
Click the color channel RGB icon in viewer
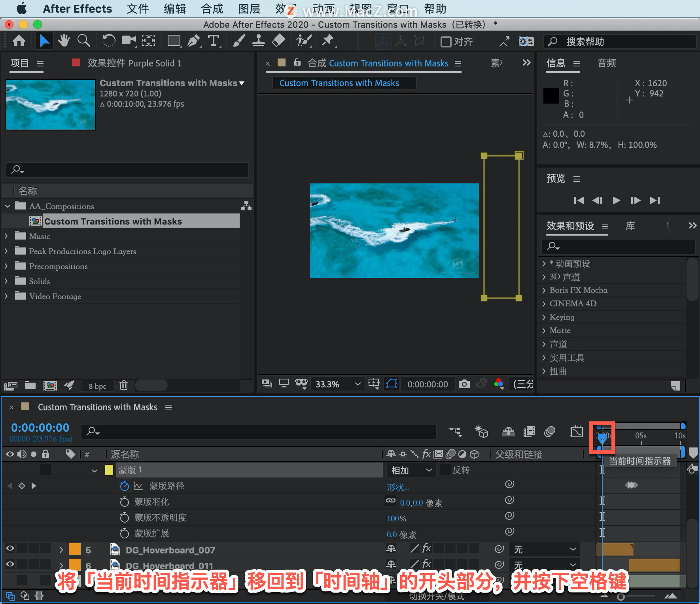click(x=499, y=383)
